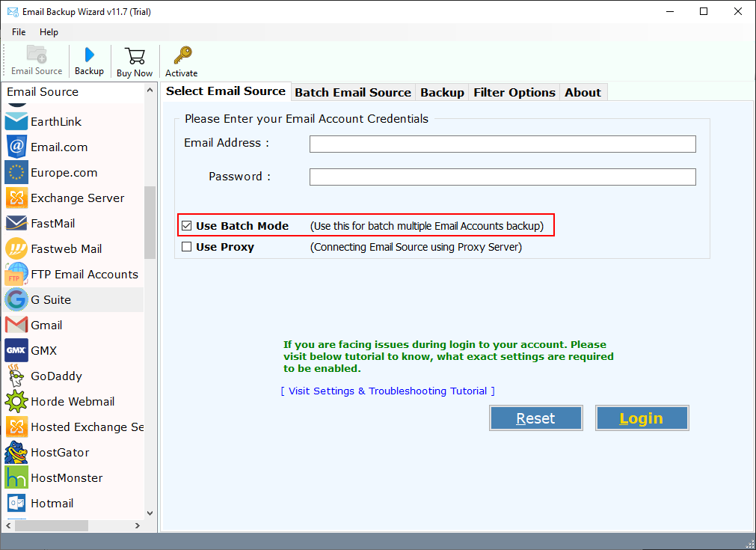Click the Email Address input field
This screenshot has height=550, width=756.
(503, 144)
